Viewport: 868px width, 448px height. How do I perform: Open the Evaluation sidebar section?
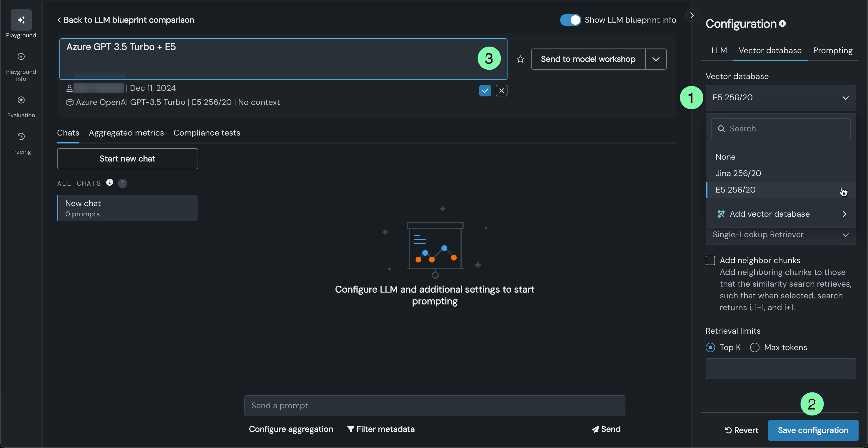[x=21, y=100]
